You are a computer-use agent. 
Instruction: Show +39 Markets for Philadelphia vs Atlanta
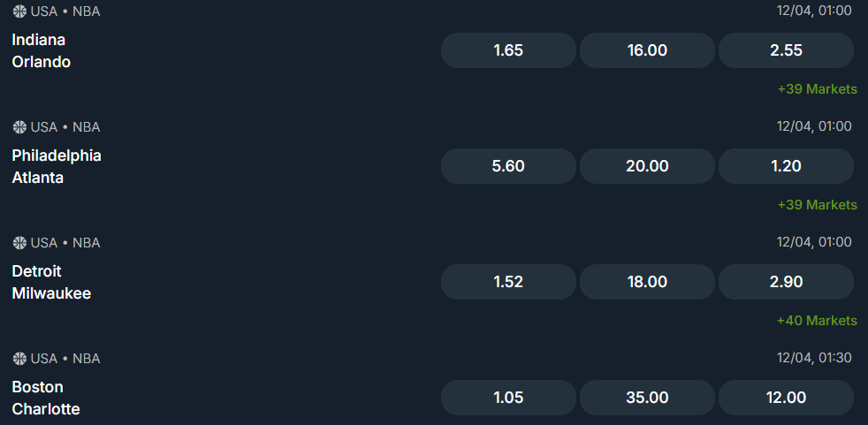pos(817,205)
